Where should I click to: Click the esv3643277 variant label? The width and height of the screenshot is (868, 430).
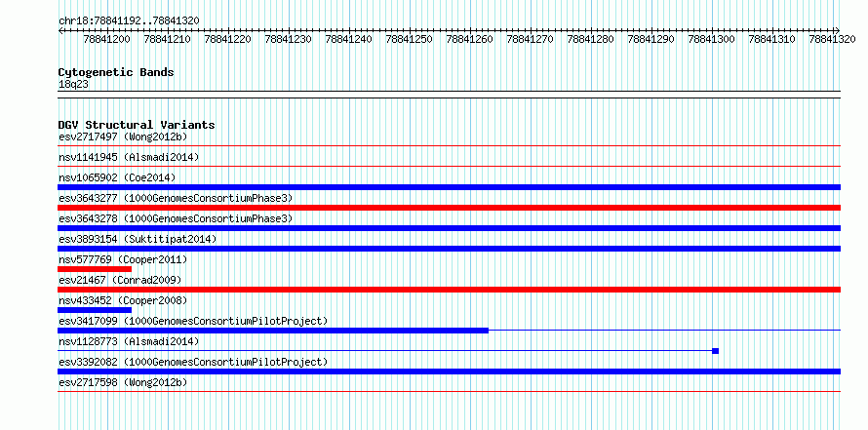coord(176,198)
